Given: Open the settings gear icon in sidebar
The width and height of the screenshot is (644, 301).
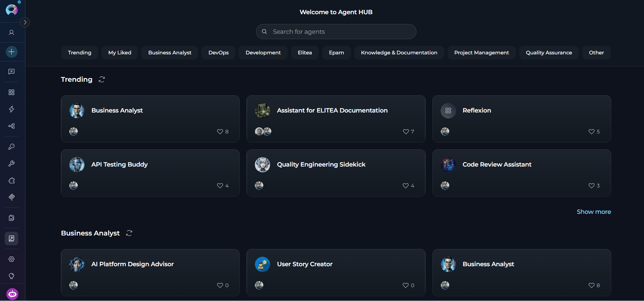Looking at the screenshot, I should point(11,259).
